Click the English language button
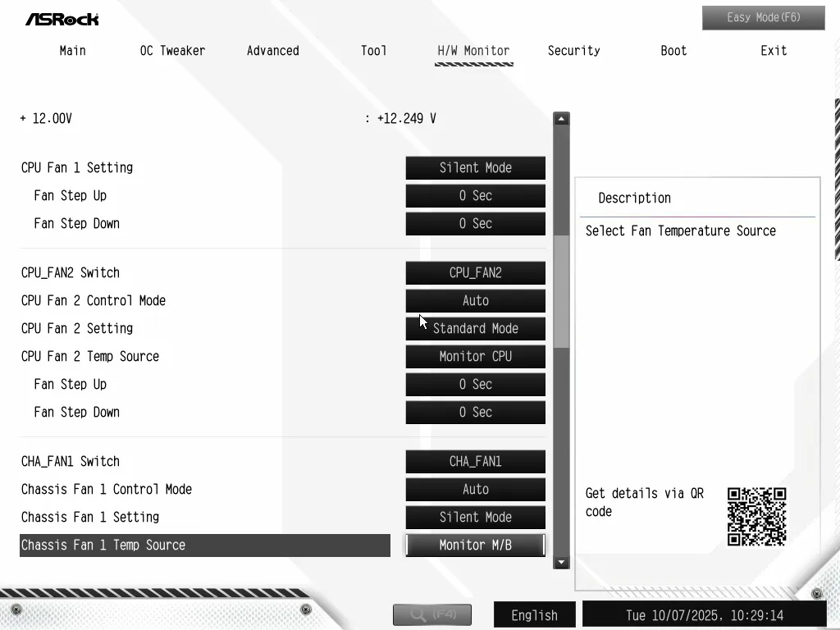 click(x=534, y=615)
